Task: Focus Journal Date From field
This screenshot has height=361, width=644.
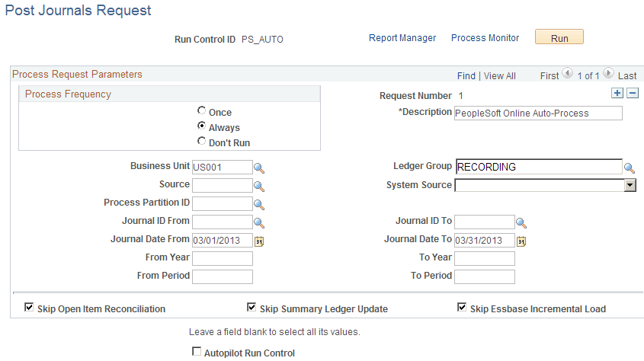Action: point(223,241)
